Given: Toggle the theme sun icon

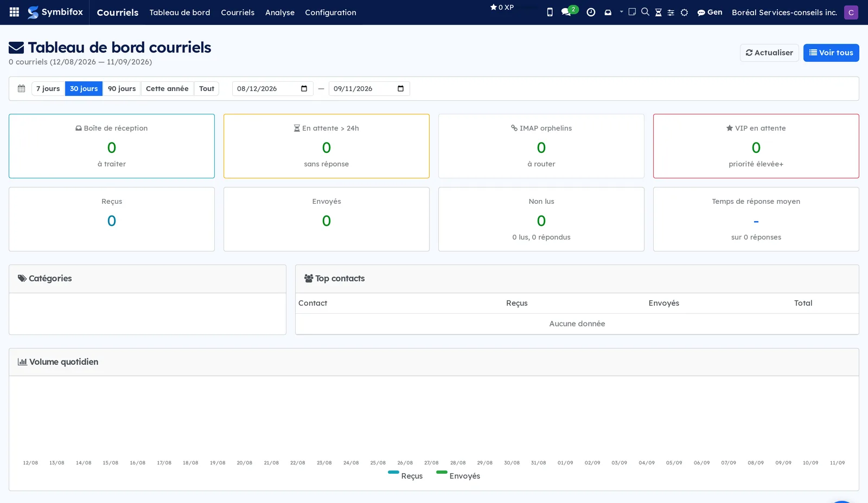Looking at the screenshot, I should tap(684, 12).
